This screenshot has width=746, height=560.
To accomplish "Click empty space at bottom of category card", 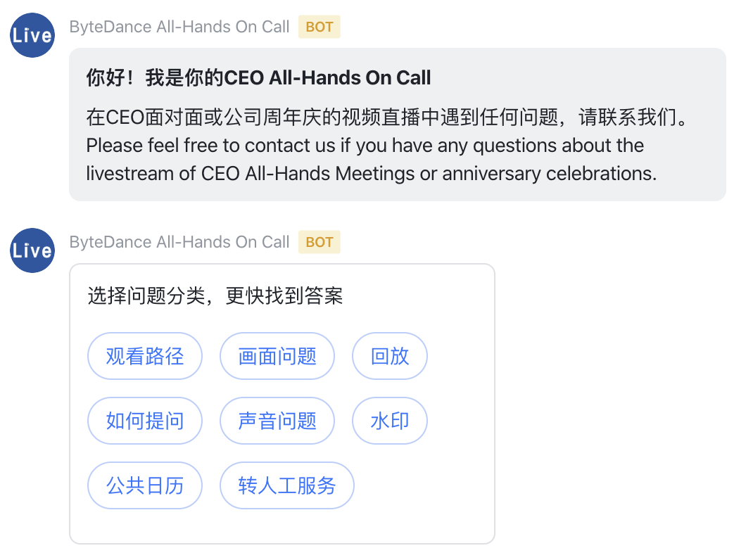I will pos(282,528).
